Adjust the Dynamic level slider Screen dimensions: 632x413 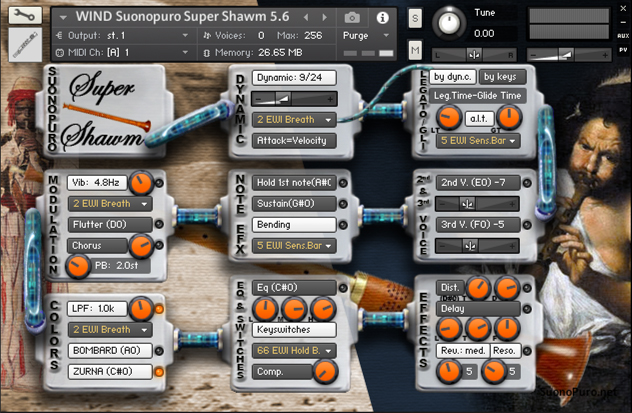[294, 99]
